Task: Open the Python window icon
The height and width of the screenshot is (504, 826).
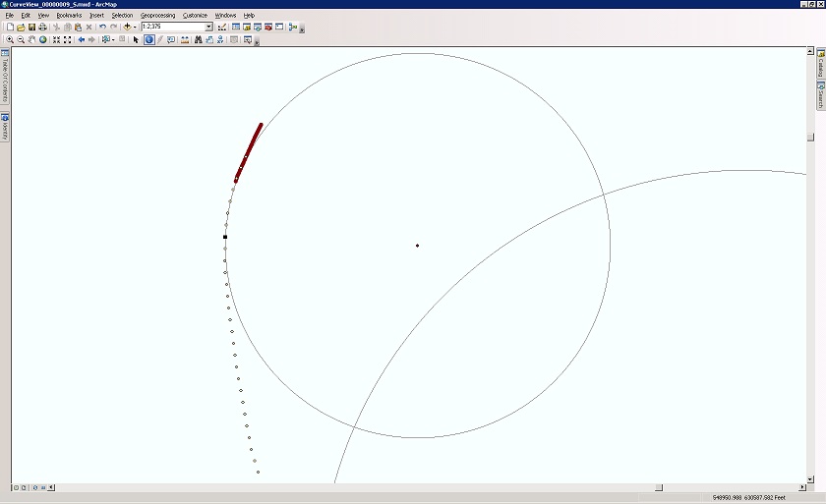Action: [279, 27]
